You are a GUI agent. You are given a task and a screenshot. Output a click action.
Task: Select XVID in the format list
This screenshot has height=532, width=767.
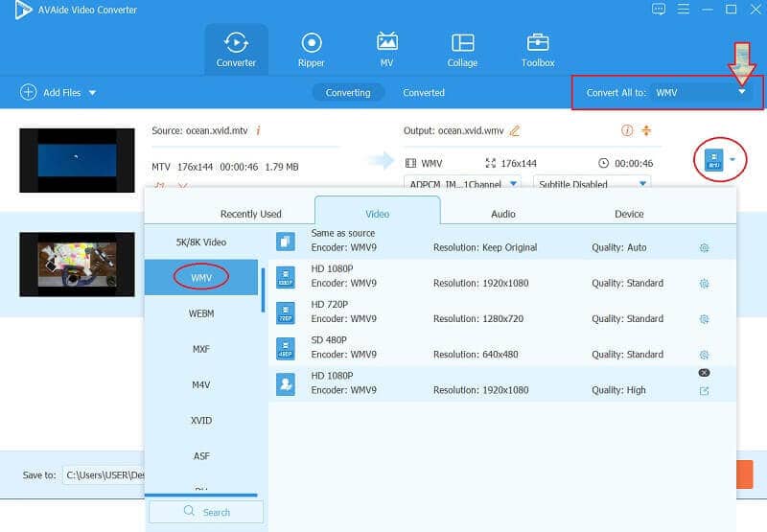201,421
